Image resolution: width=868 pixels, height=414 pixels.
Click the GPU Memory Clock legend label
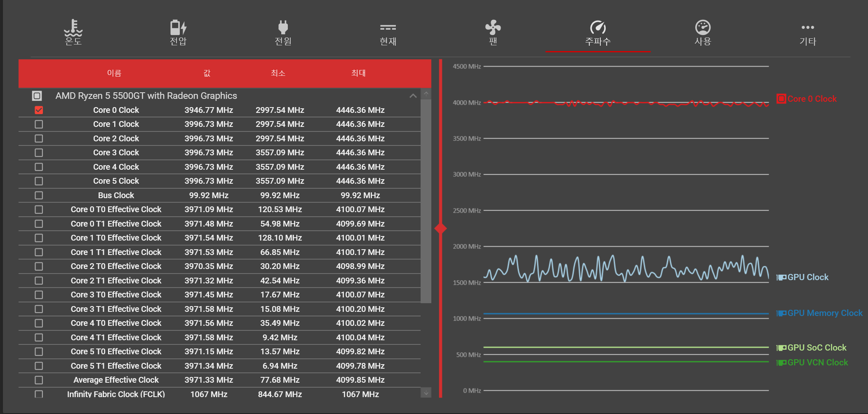(825, 313)
